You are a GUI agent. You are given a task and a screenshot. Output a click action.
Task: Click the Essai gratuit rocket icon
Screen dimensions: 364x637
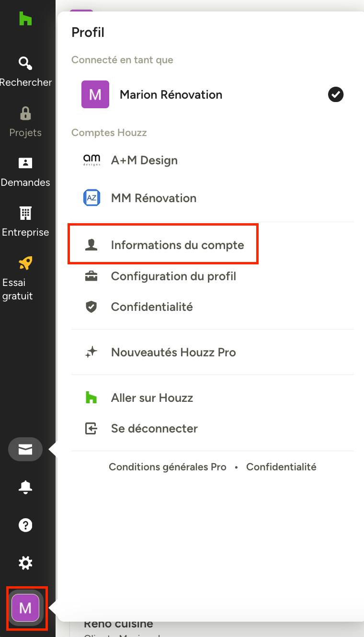click(x=25, y=262)
